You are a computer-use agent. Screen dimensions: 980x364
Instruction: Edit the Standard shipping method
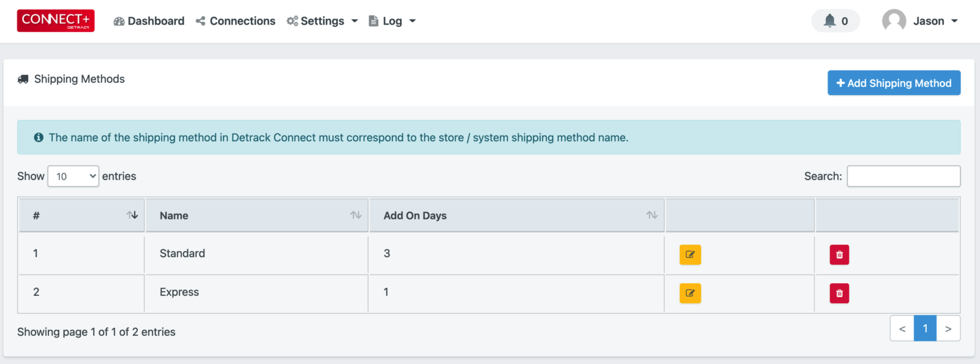(690, 254)
